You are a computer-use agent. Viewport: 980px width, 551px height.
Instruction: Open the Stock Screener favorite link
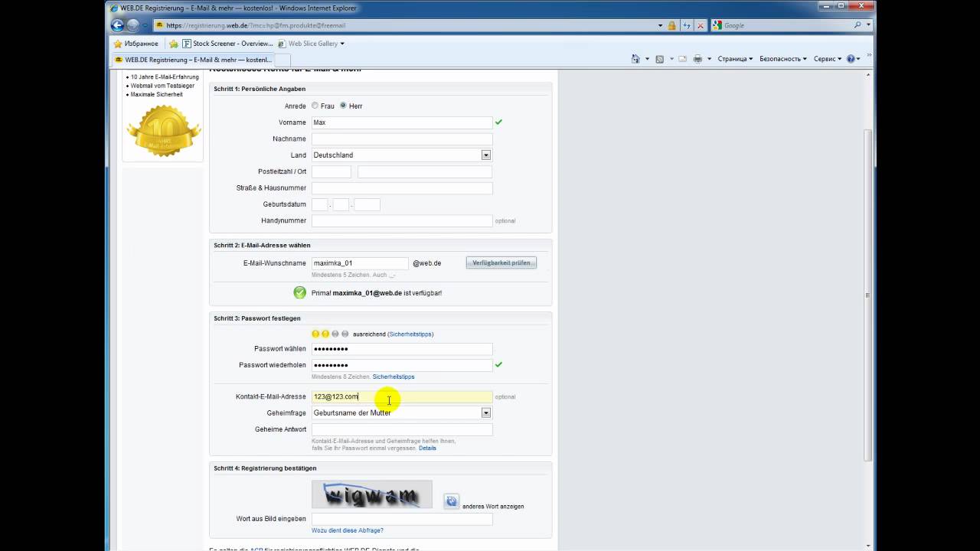227,44
